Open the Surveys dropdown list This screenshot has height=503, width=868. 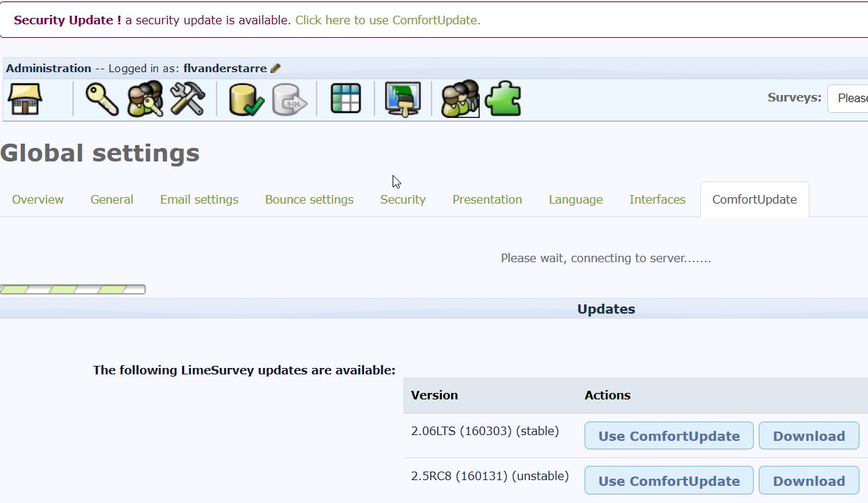coord(848,99)
